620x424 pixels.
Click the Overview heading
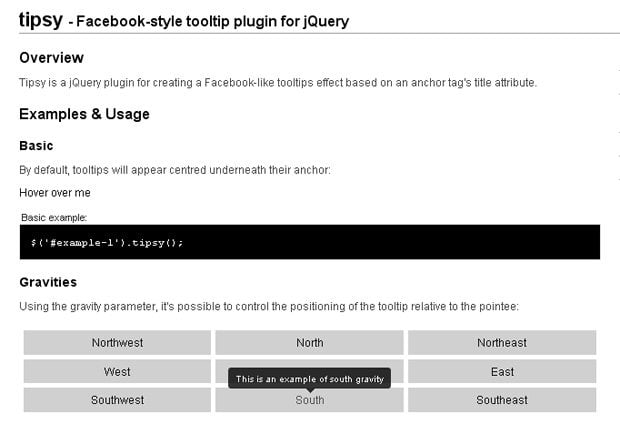(x=51, y=58)
